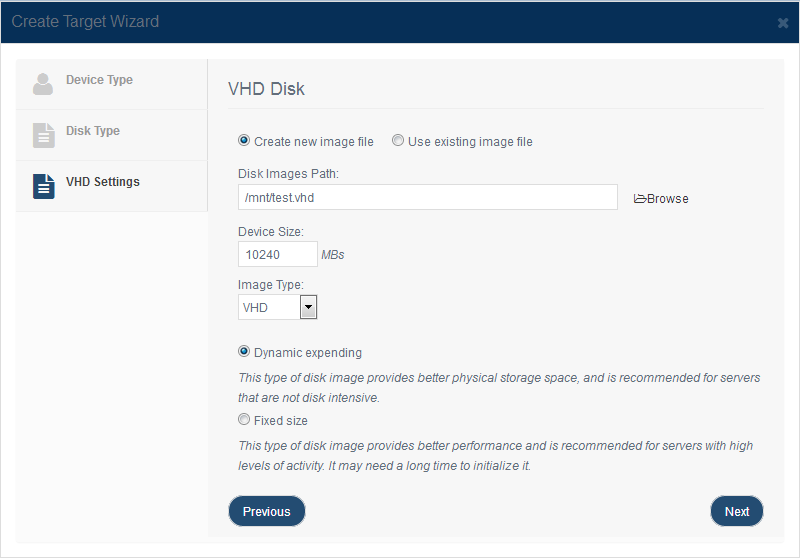Go to the Device Type step
This screenshot has width=800, height=558.
(x=112, y=84)
